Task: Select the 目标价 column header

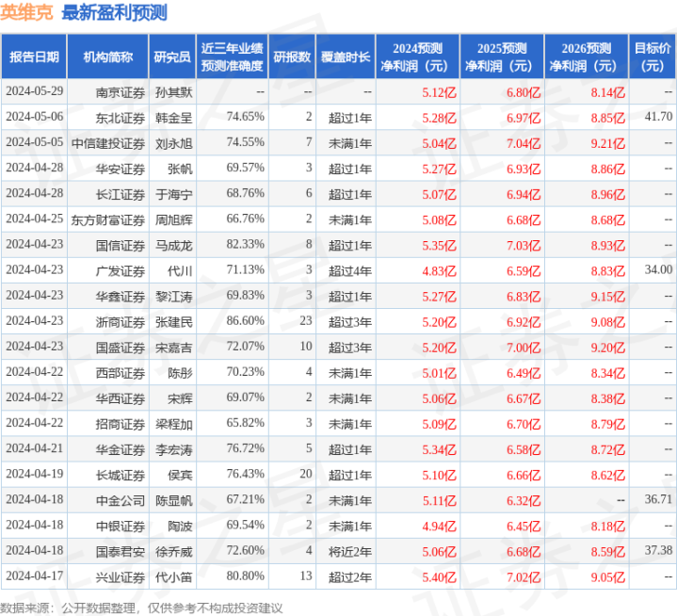Action: (653, 57)
